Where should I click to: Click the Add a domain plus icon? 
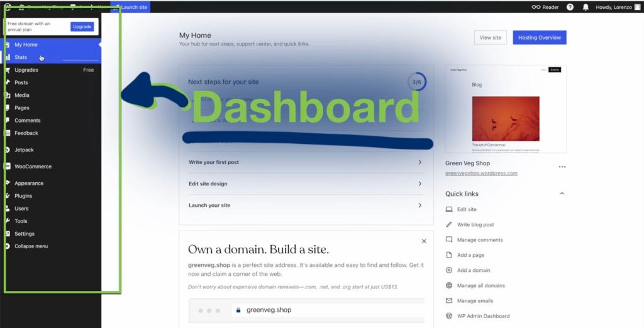click(x=449, y=270)
